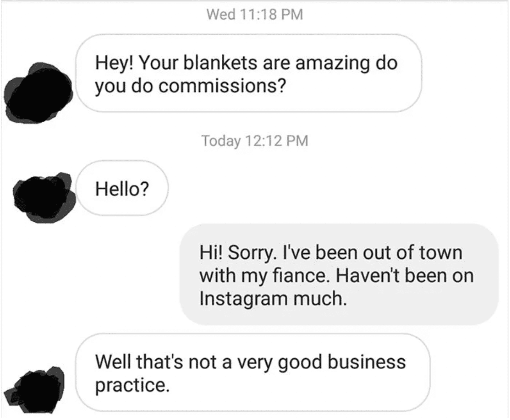Click "Hi!" in the gray sent bubble

[211, 253]
